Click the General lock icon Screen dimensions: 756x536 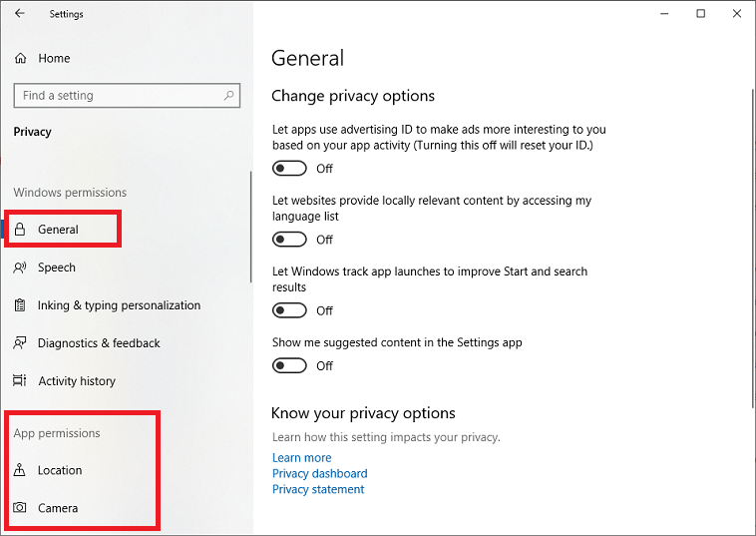click(20, 230)
